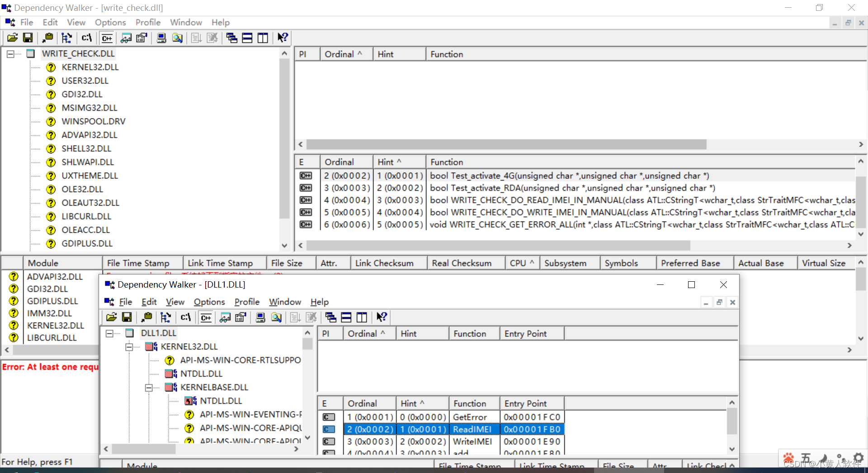Click the copy clipboard icon in DLL1.DLL window
Screen dimensions: 868x473
click(146, 317)
